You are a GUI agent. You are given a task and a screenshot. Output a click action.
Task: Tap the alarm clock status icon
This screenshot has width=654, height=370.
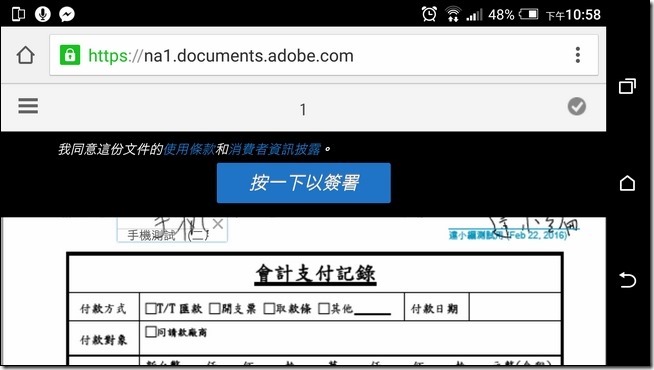pyautogui.click(x=429, y=14)
